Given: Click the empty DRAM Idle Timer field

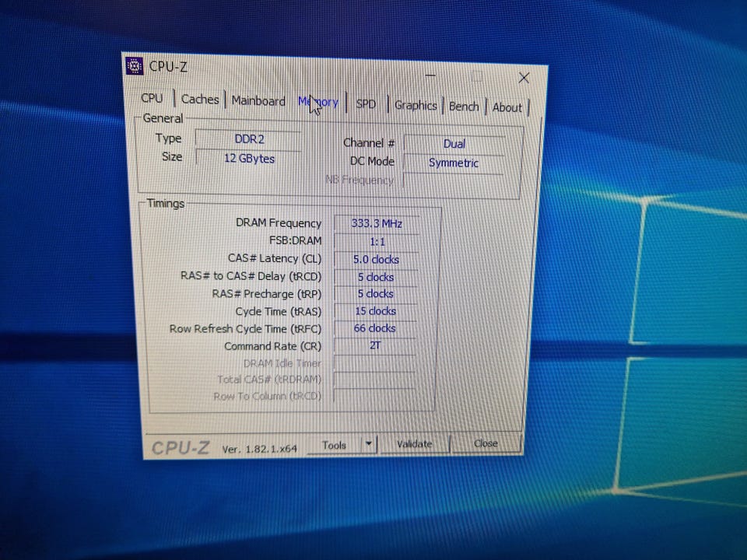Looking at the screenshot, I should [x=374, y=363].
